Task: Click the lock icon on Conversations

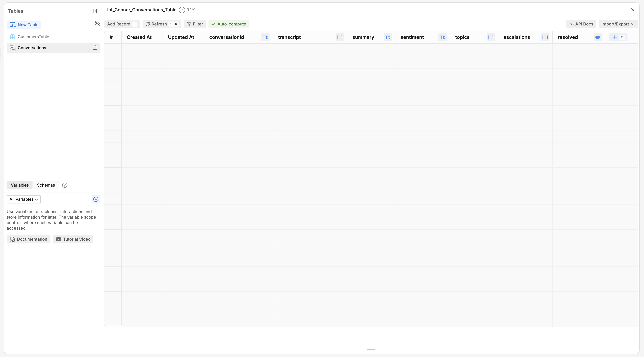Action: (x=95, y=48)
